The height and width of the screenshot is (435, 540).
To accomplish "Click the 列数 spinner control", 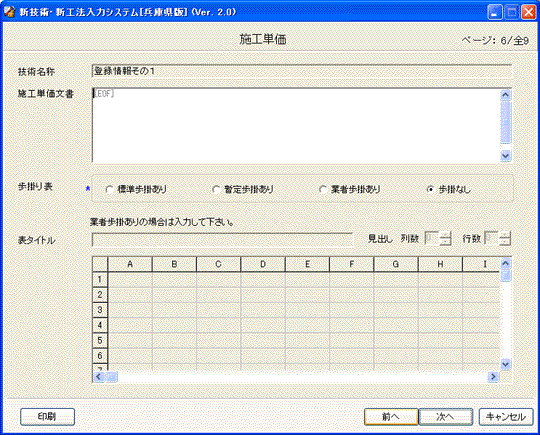I will 438,238.
